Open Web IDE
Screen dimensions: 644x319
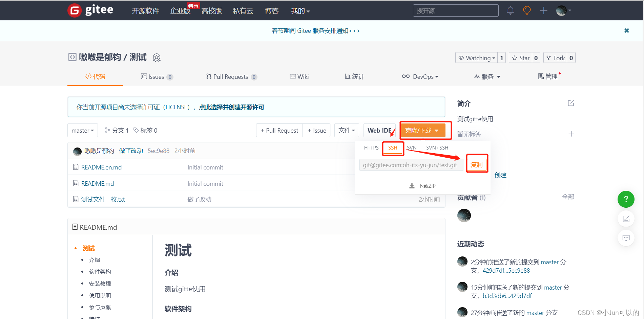click(x=379, y=130)
